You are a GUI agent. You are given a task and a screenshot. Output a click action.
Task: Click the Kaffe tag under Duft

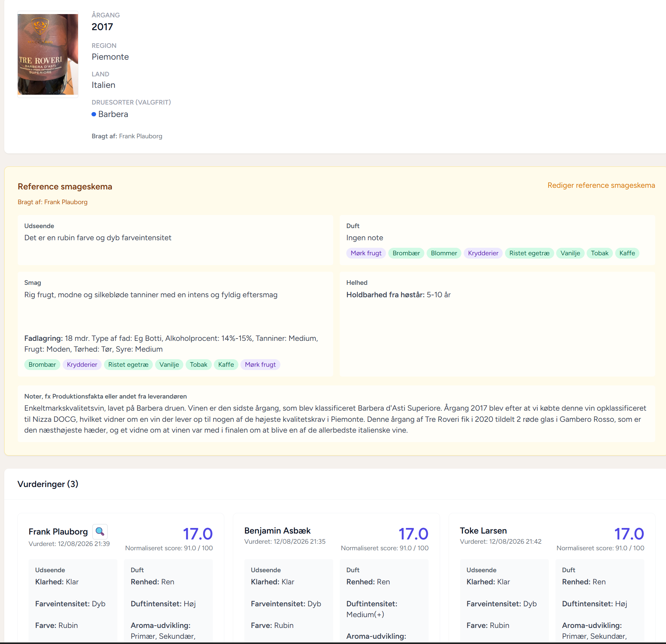click(x=627, y=253)
